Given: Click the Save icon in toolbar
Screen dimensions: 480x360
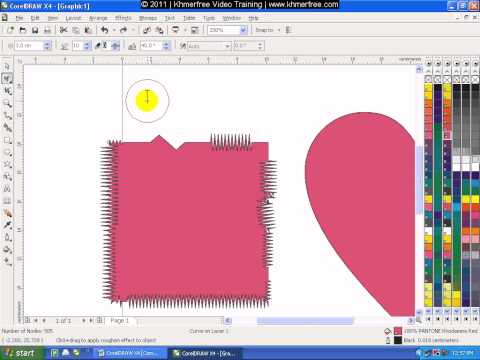Looking at the screenshot, I should (x=35, y=30).
